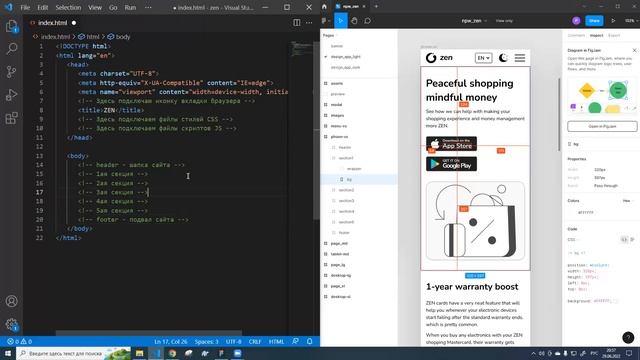The height and width of the screenshot is (360, 640).
Task: Change the HTML language mode in status bar
Action: point(276,341)
